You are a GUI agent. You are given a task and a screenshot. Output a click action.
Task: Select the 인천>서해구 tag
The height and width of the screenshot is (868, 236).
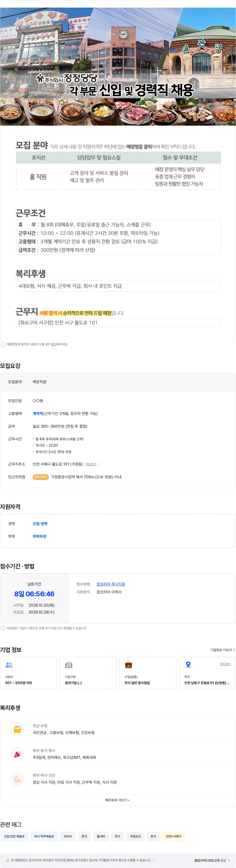pyautogui.click(x=174, y=836)
